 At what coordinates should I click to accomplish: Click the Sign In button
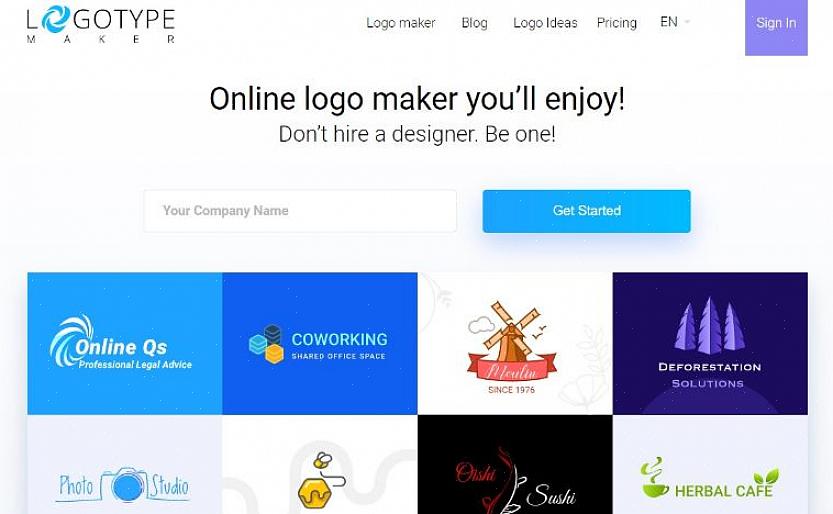(x=776, y=25)
